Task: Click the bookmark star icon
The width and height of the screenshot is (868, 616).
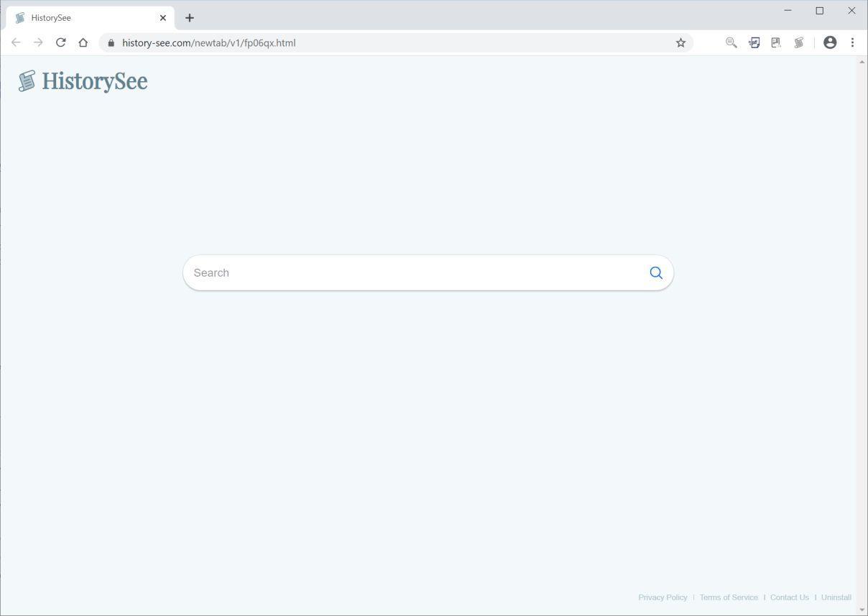Action: (680, 42)
